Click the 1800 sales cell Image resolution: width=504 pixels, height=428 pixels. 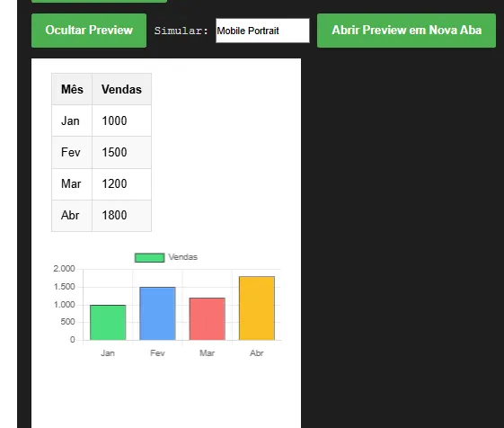tap(121, 215)
